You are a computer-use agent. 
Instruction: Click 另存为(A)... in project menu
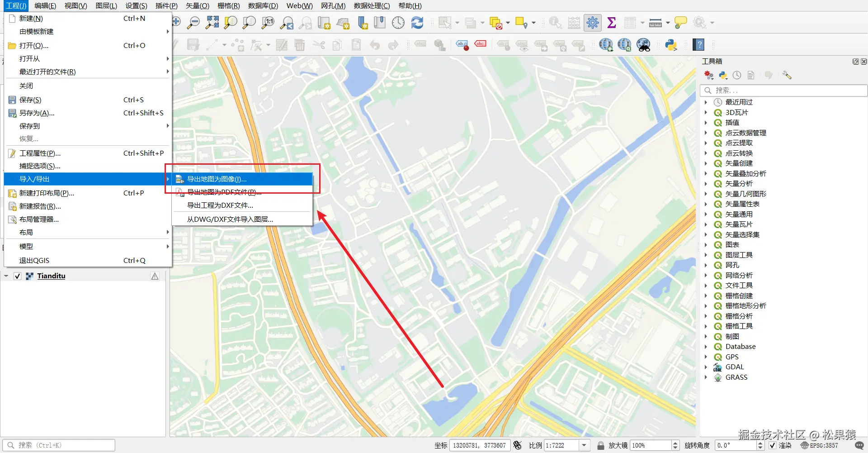(88, 113)
